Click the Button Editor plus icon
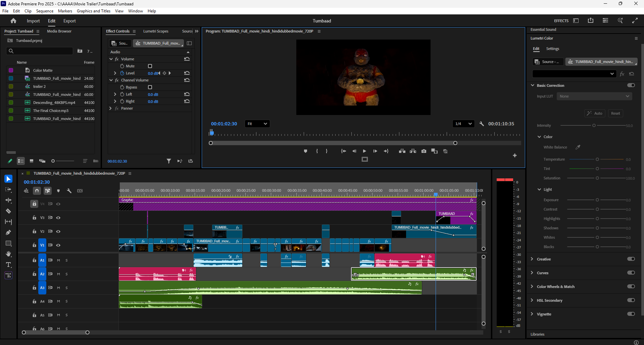644x345 pixels. [x=515, y=156]
